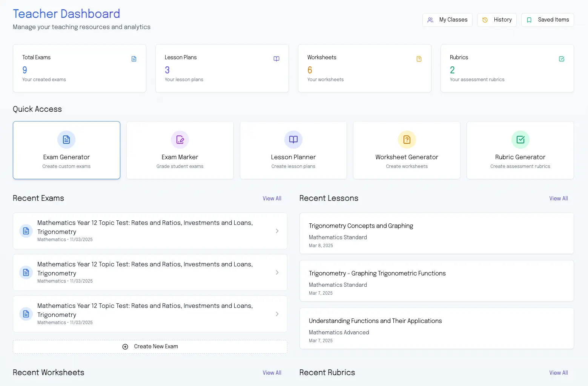The height and width of the screenshot is (386, 588).
Task: Open the History button
Action: point(497,20)
